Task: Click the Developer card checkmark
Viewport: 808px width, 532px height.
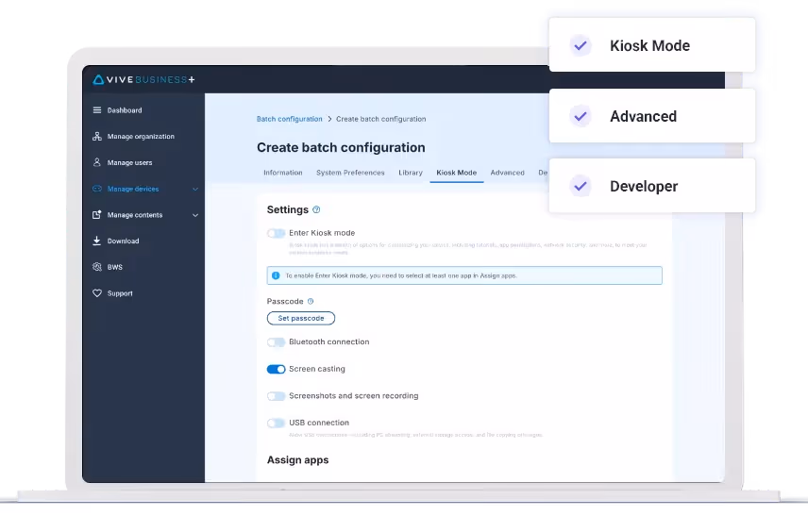Action: click(x=581, y=186)
